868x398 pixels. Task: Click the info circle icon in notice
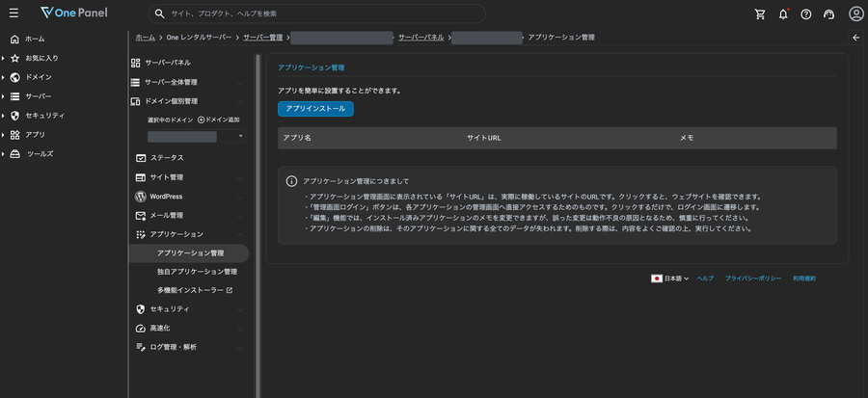tap(291, 181)
